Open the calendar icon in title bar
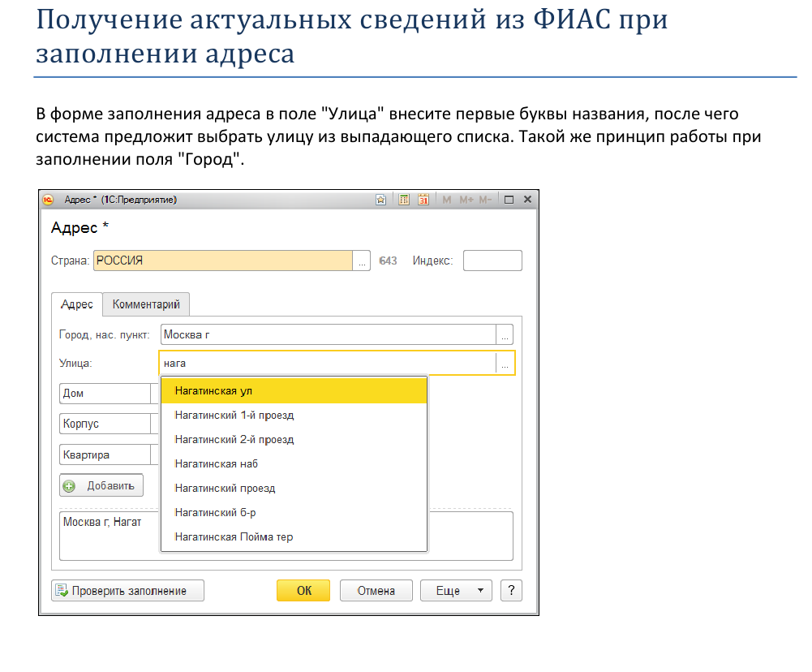The image size is (812, 672). 423,200
